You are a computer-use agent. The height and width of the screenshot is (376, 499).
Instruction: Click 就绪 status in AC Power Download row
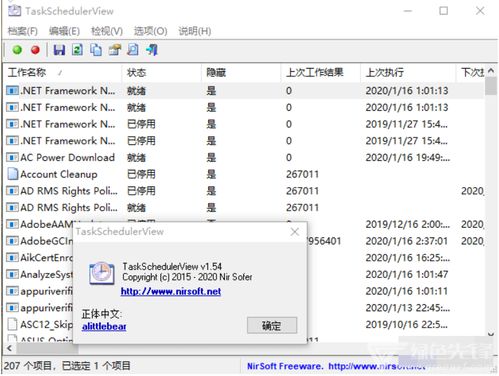pyautogui.click(x=136, y=157)
